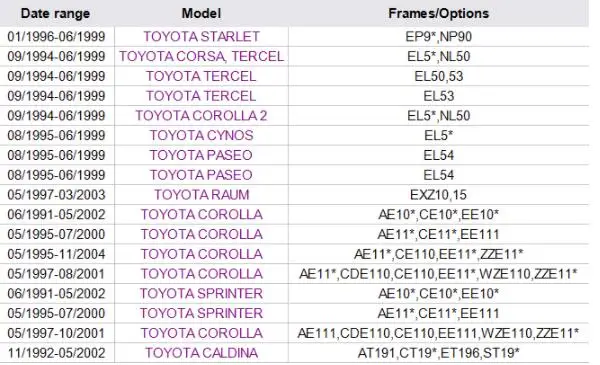The width and height of the screenshot is (600, 365).
Task: Click the Date range column header
Action: pos(55,14)
